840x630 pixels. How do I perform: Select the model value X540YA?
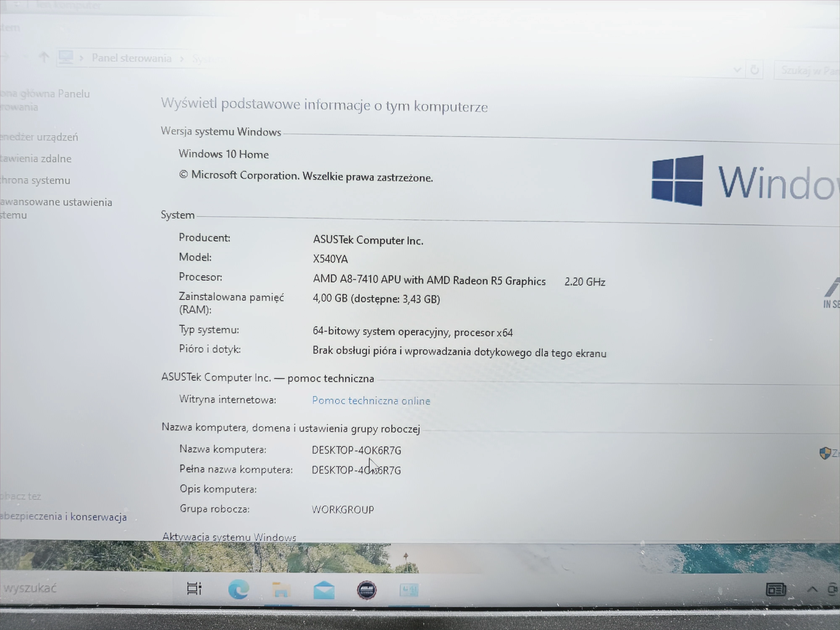pyautogui.click(x=330, y=259)
